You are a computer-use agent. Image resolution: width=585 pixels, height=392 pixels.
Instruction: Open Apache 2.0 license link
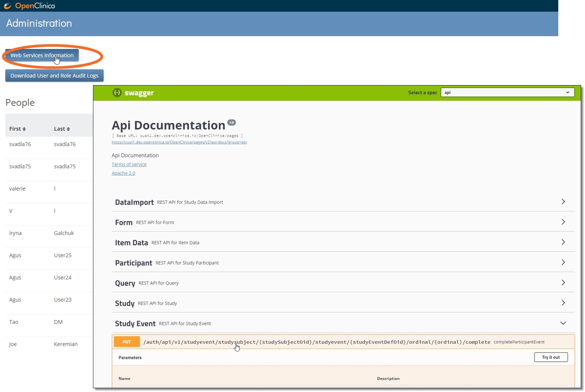coord(123,173)
